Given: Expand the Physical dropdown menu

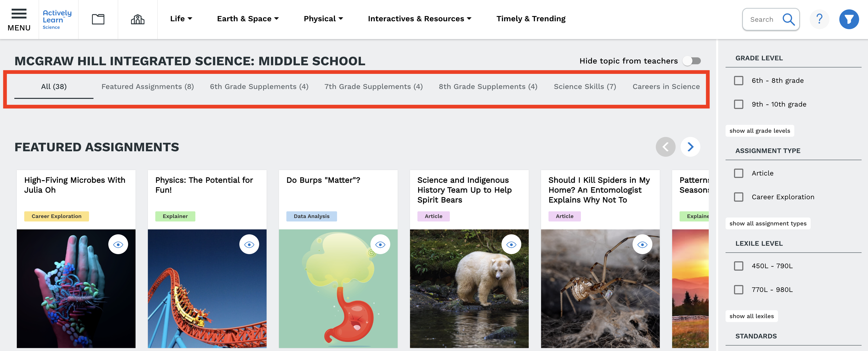Looking at the screenshot, I should (323, 19).
